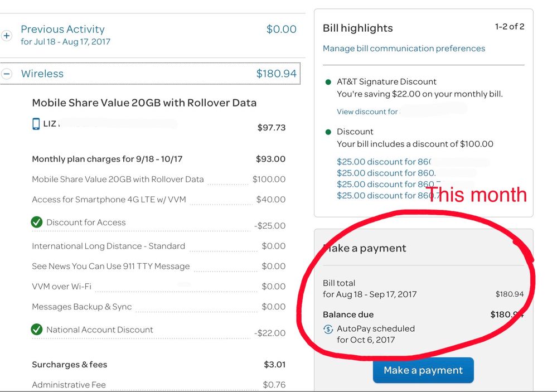Viewport: 557px width, 392px height.
Task: Click the Wireless total $180.94 amount
Action: (276, 74)
